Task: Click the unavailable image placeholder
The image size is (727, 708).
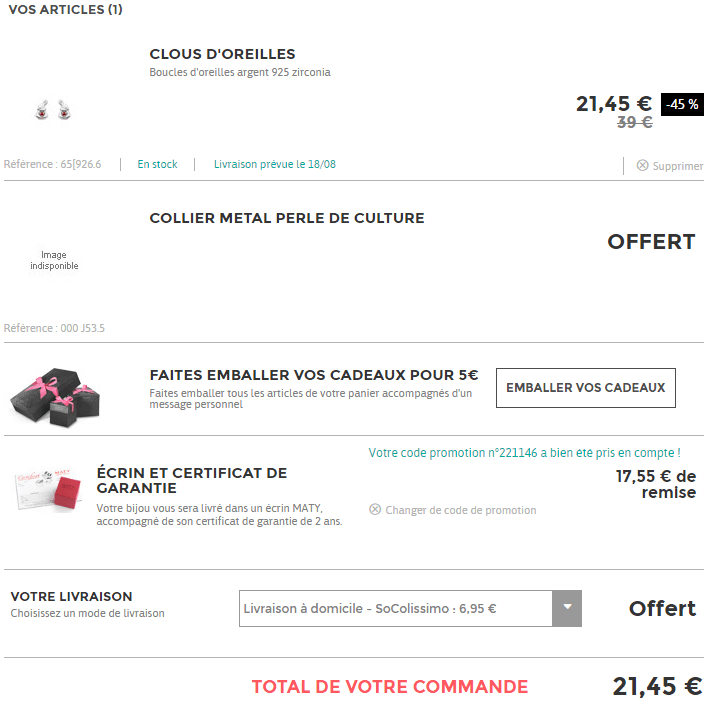Action: click(x=54, y=261)
